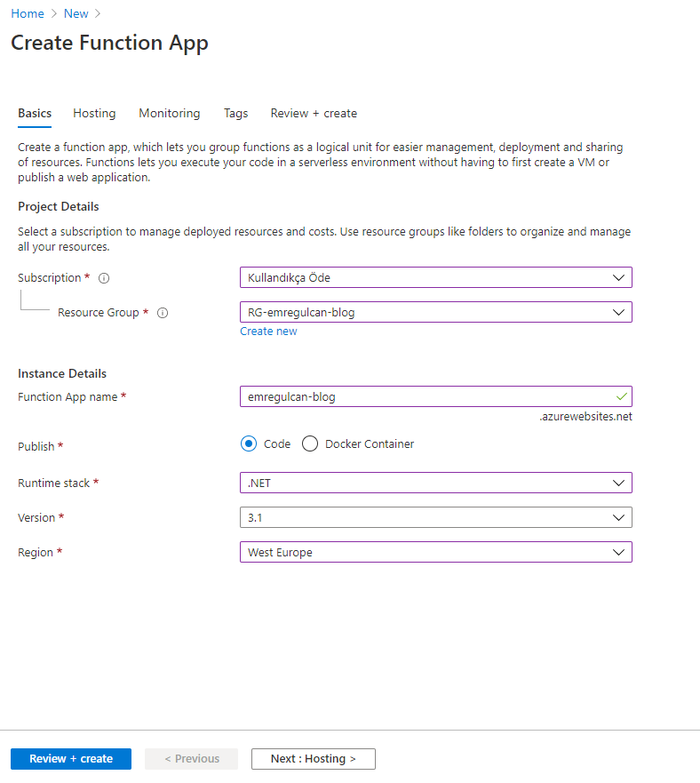700x783 pixels.
Task: Open the Runtime stack dropdown
Action: pyautogui.click(x=436, y=483)
